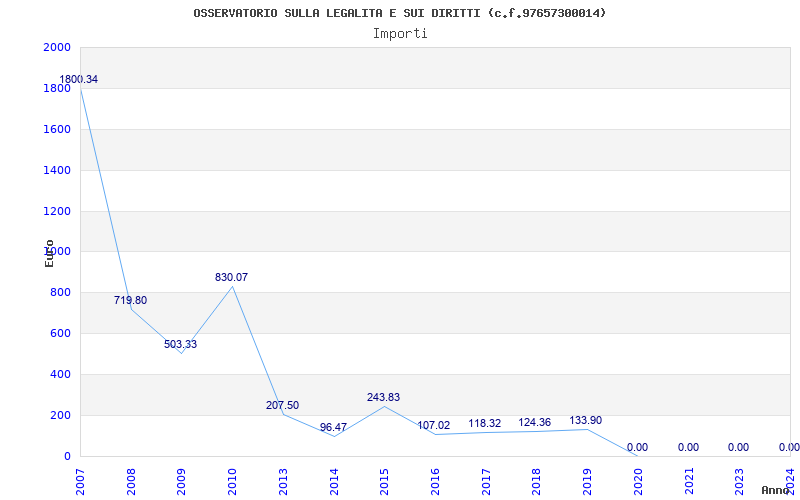Click the 1600 y-axis tick label
Viewport: 800px width, 500px height.
(57, 130)
